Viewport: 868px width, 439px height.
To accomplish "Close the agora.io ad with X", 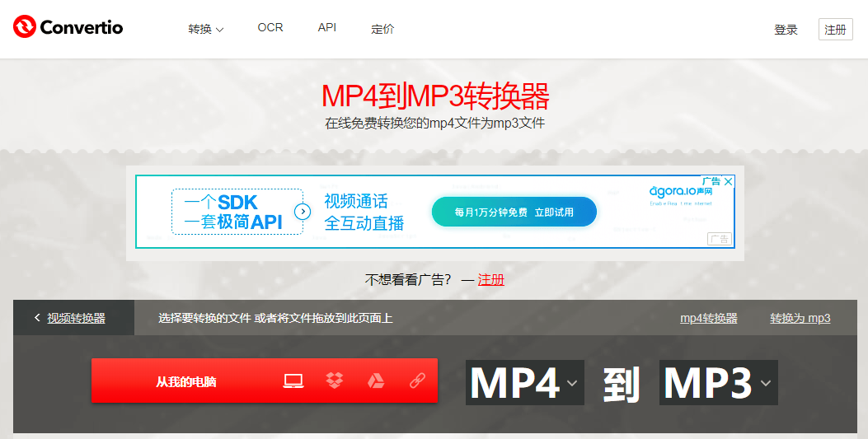I will click(729, 181).
